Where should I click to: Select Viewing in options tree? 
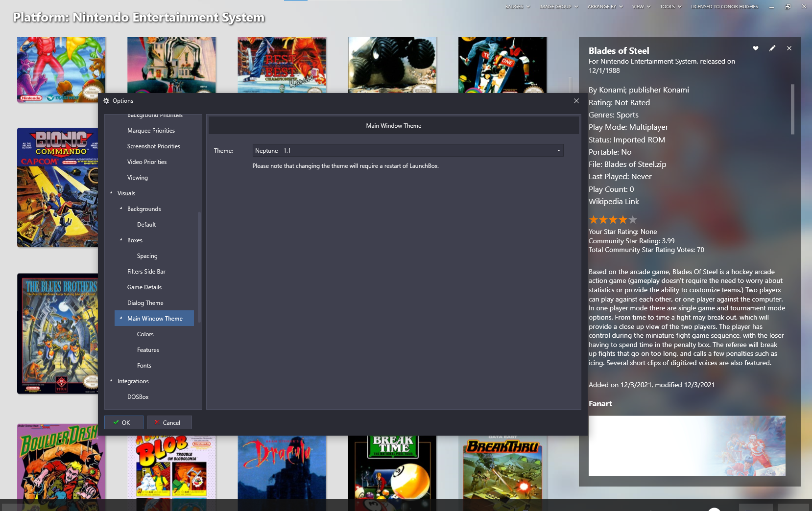pos(138,178)
